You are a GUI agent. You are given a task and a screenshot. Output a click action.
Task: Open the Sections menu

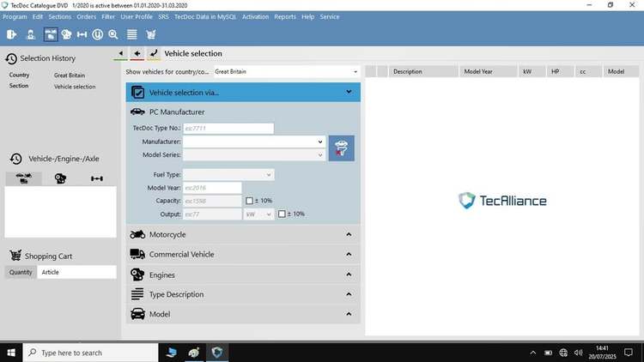point(59,17)
